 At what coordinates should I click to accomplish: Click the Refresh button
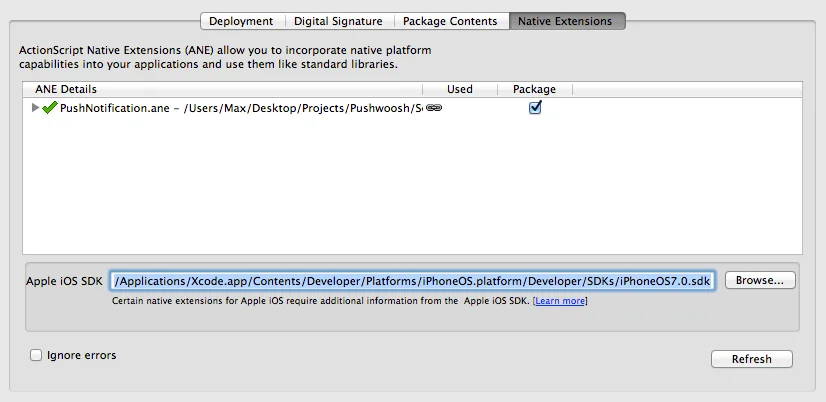tap(751, 359)
